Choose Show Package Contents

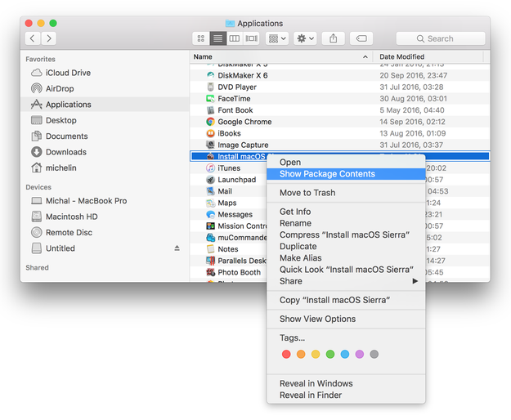point(346,174)
